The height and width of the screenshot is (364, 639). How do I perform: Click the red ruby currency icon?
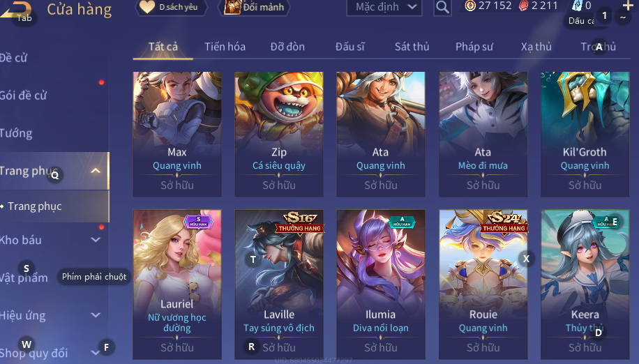524,6
